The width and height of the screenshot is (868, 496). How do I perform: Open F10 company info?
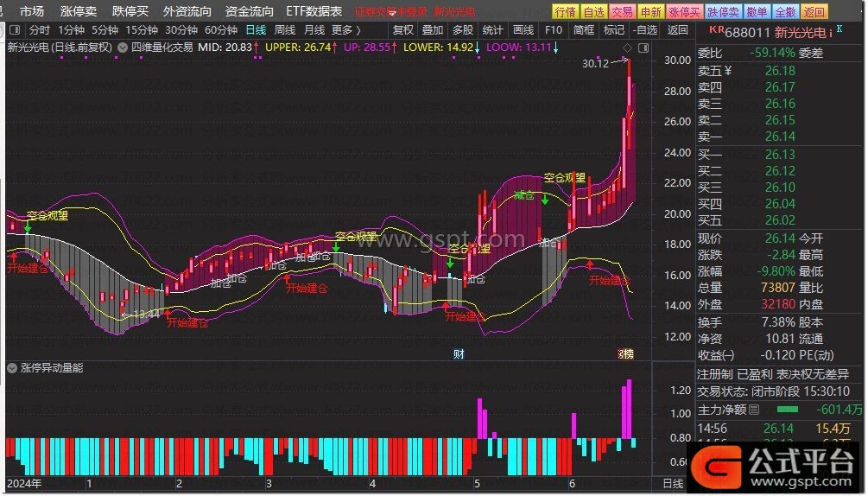point(553,30)
